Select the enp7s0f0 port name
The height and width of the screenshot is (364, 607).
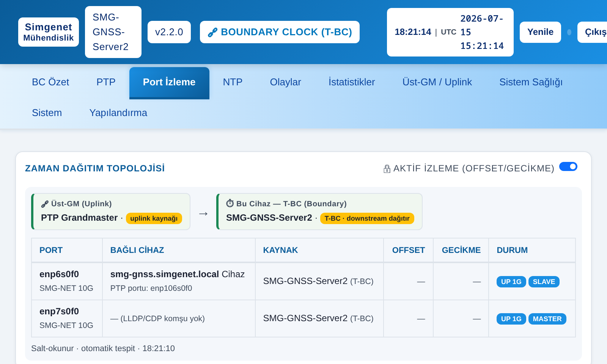(59, 311)
